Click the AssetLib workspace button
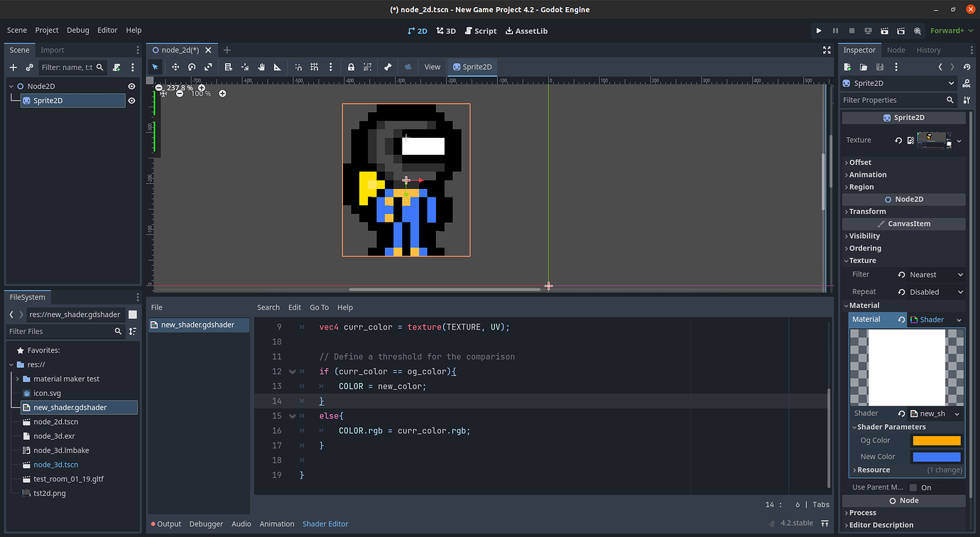This screenshot has width=980, height=537. coord(526,31)
